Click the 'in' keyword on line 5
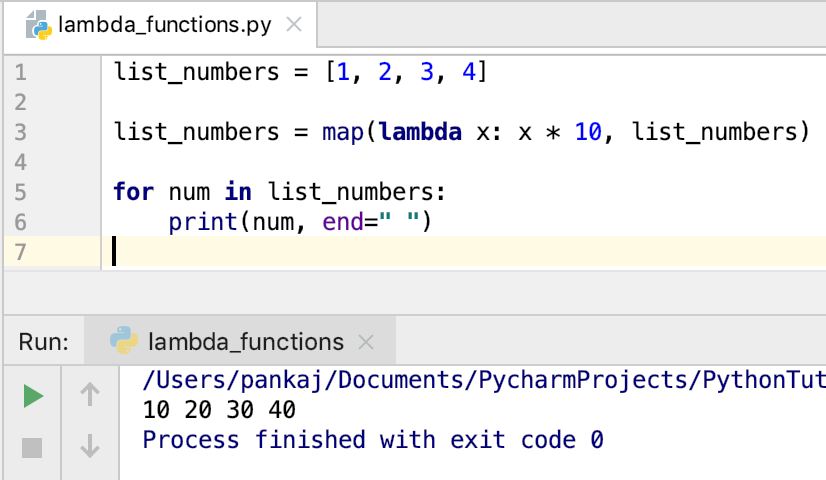Viewport: 826px width, 480px height. point(238,191)
